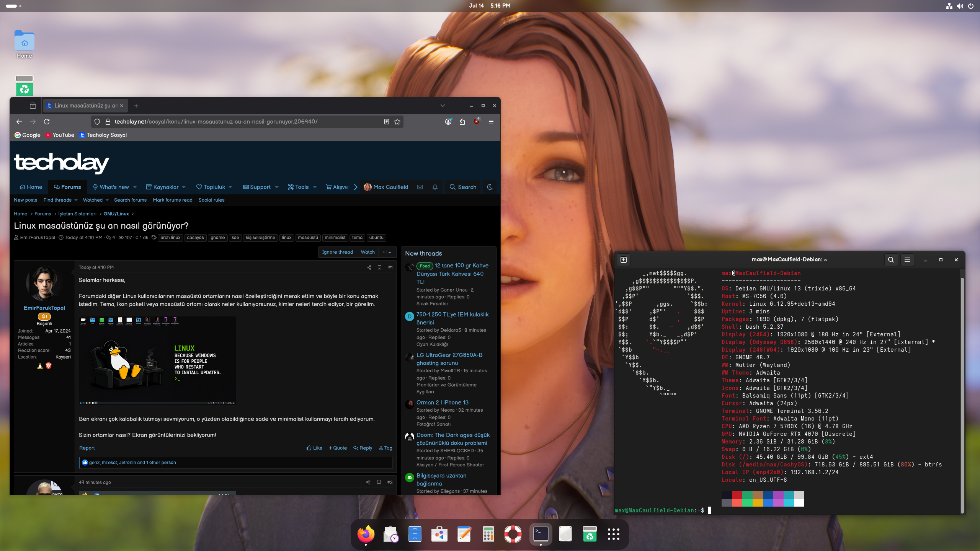Viewport: 980px width, 551px height.
Task: Open the Help lifebuoy in the dock
Action: coord(513,534)
